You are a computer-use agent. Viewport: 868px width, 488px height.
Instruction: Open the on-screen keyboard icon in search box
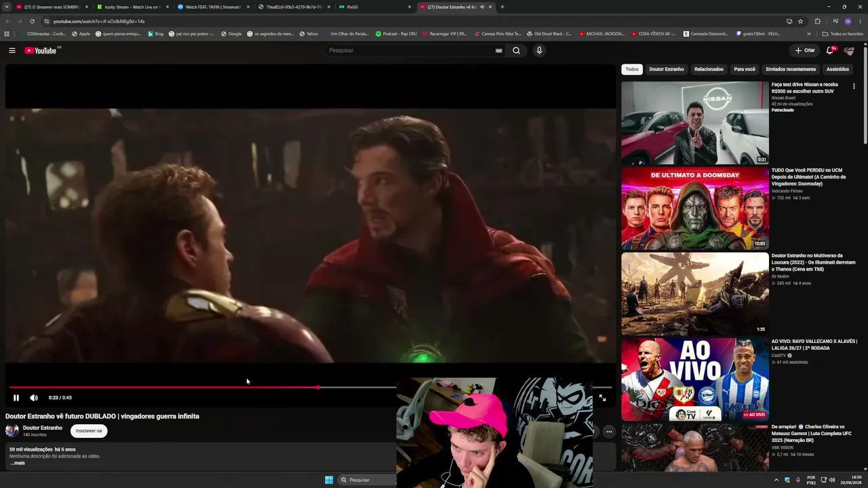498,50
